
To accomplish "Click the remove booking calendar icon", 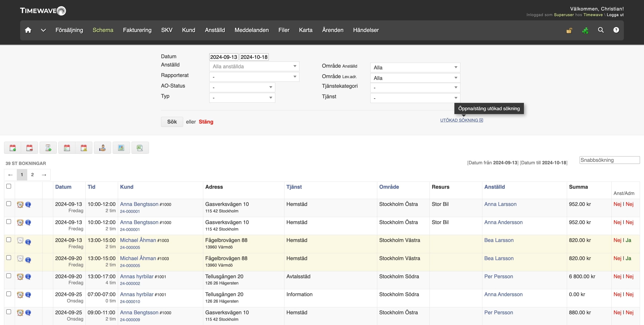I will 30,148.
